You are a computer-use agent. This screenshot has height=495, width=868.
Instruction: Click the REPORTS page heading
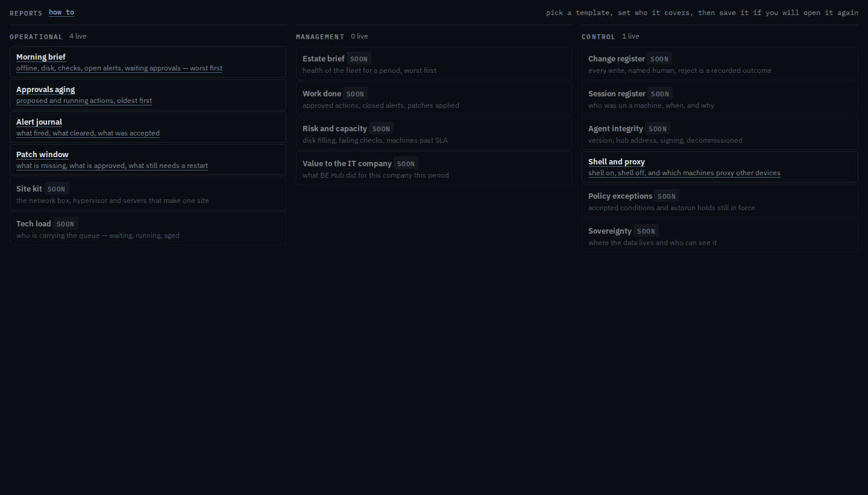(x=26, y=13)
